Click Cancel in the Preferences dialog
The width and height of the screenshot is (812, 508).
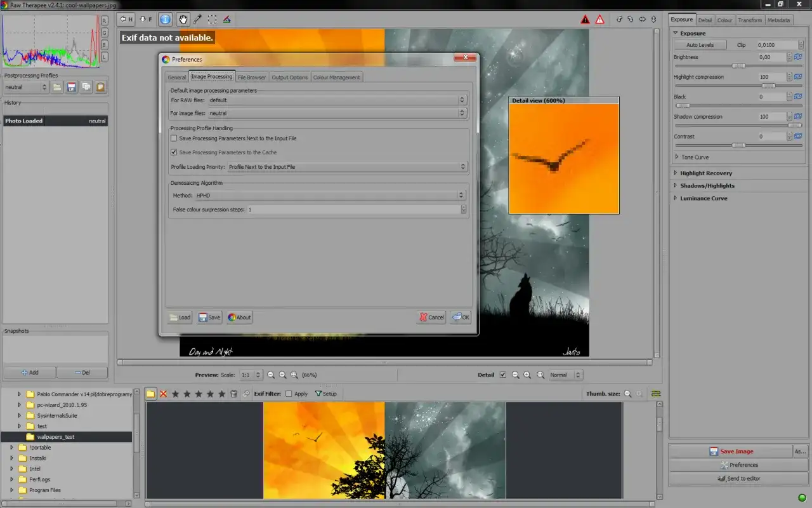tap(431, 317)
